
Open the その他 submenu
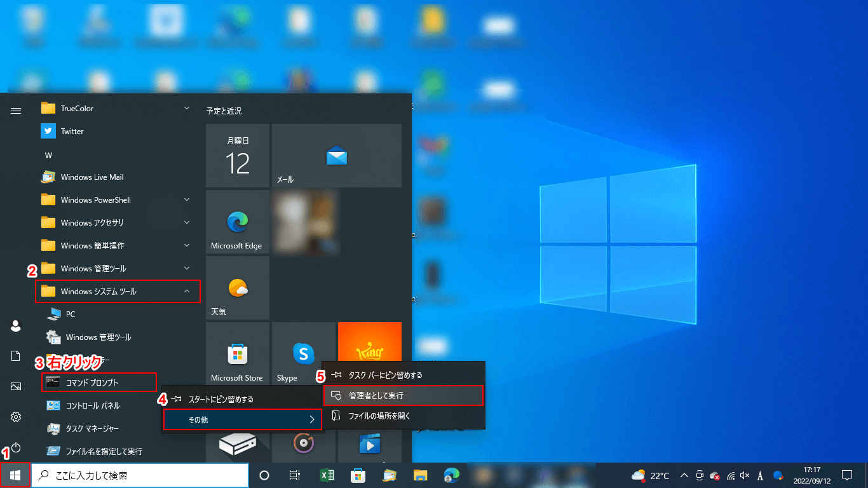(x=243, y=419)
